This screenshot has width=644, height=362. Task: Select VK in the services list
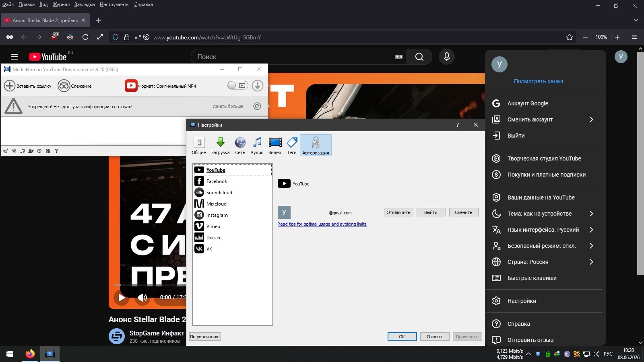point(232,249)
